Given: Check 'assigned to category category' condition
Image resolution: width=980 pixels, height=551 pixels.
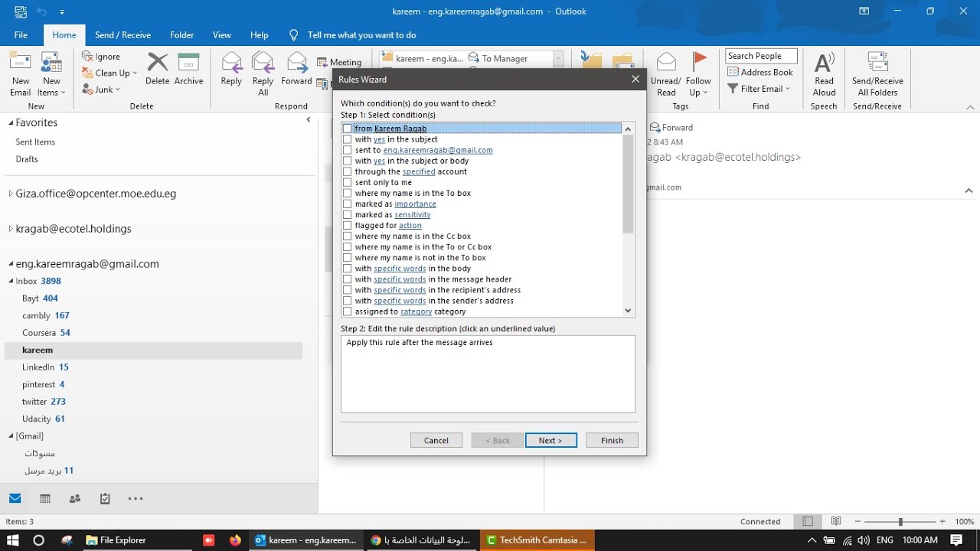Looking at the screenshot, I should pos(348,311).
